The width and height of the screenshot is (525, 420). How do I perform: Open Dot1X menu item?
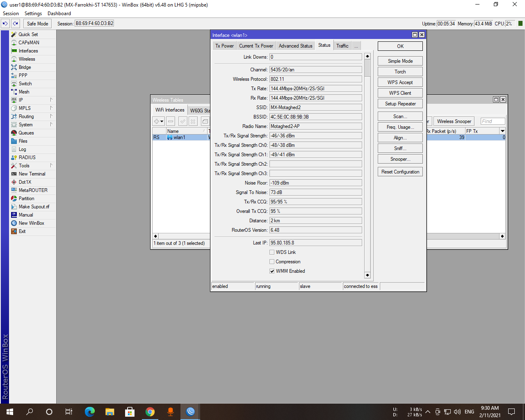click(25, 182)
